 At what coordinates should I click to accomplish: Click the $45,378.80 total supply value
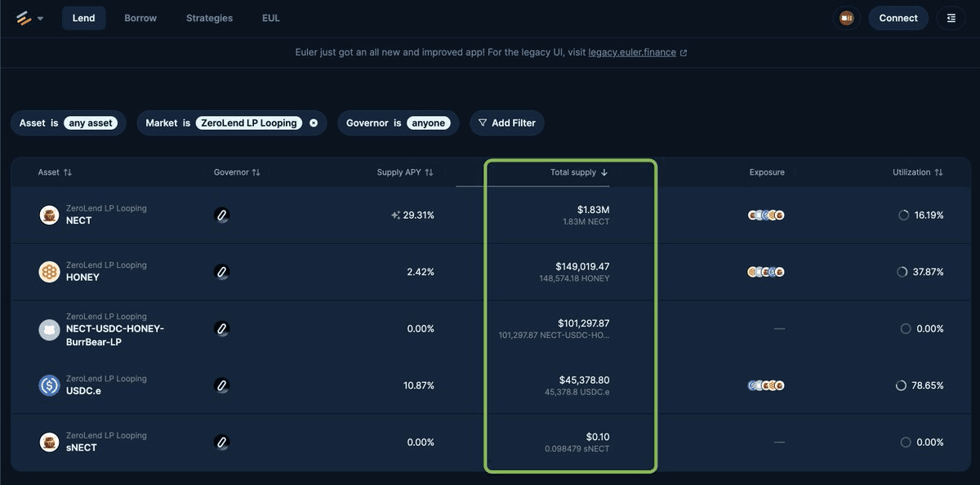click(x=584, y=380)
